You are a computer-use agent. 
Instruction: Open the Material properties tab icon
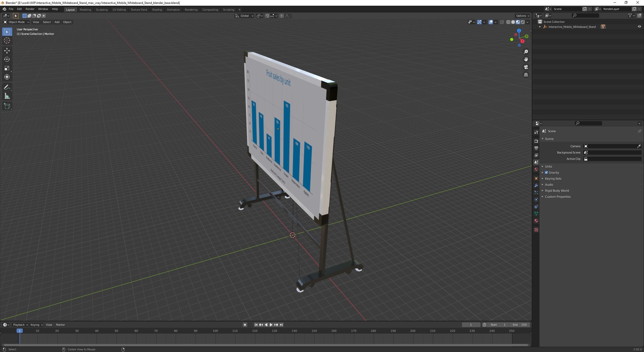point(536,221)
